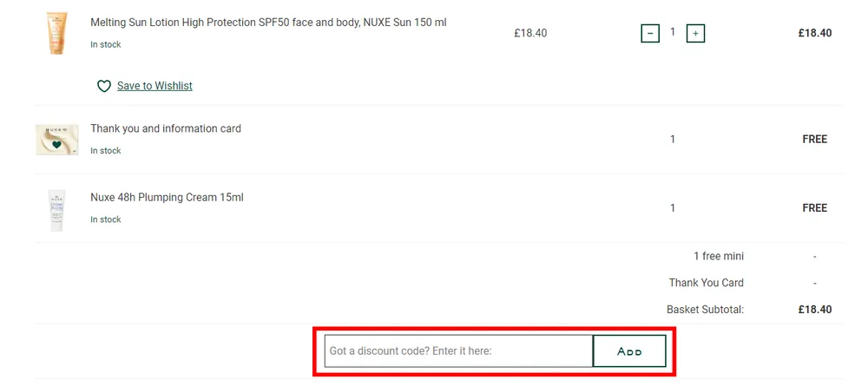Screen dimensions: 868x386
Task: Click In stock under Thank you card
Action: (106, 150)
